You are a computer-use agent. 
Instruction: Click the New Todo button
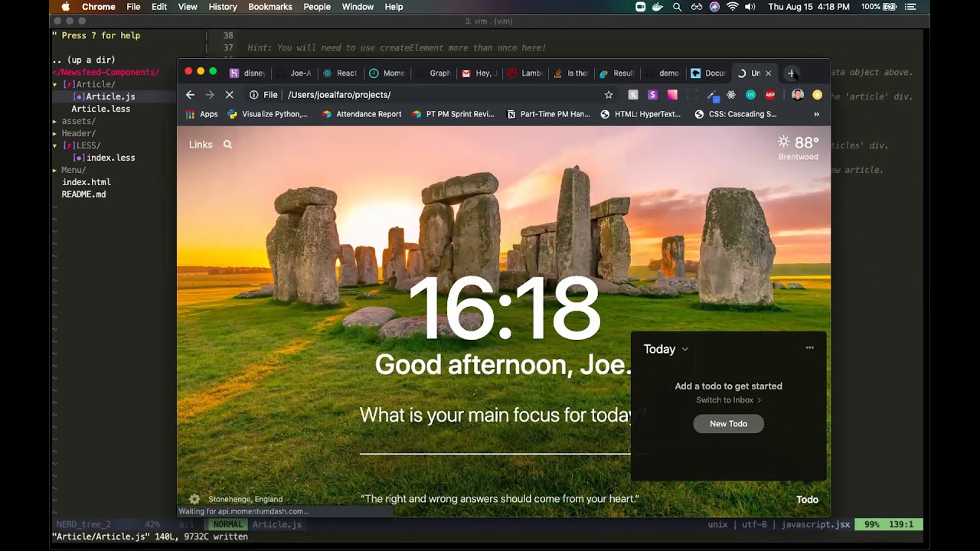click(728, 424)
